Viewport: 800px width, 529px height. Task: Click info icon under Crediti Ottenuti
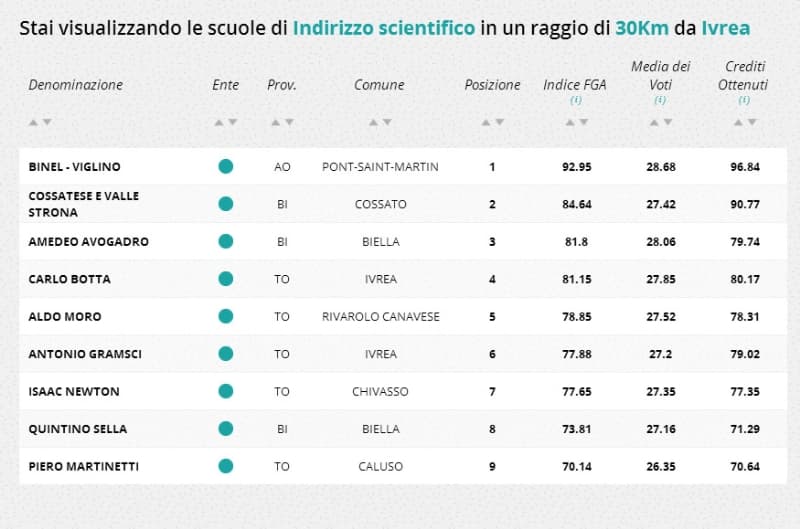pyautogui.click(x=745, y=101)
